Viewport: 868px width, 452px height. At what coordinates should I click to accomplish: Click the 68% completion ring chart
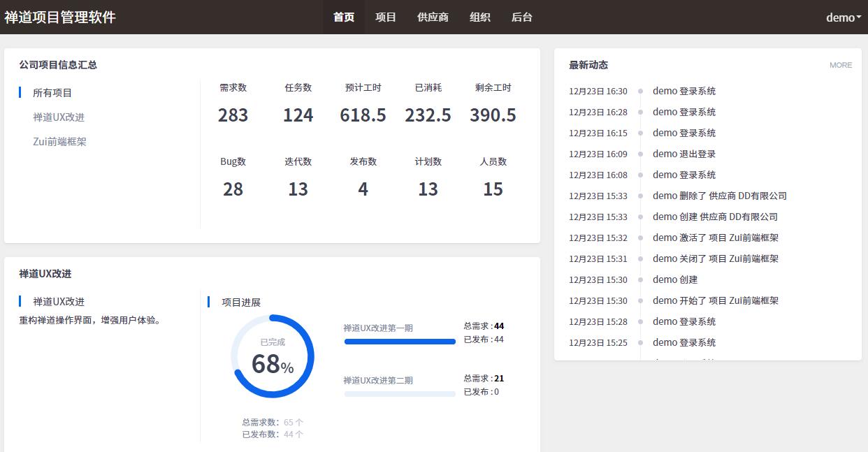pos(273,356)
